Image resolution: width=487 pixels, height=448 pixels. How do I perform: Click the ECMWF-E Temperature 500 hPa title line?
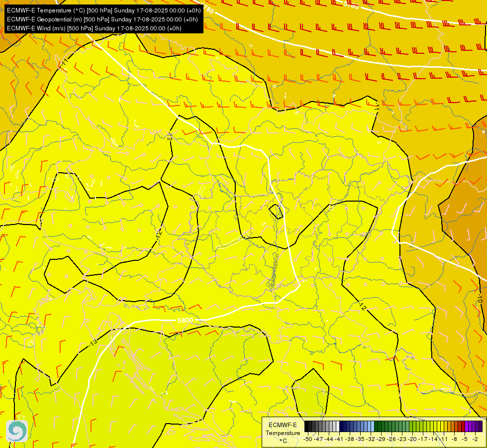[104, 10]
